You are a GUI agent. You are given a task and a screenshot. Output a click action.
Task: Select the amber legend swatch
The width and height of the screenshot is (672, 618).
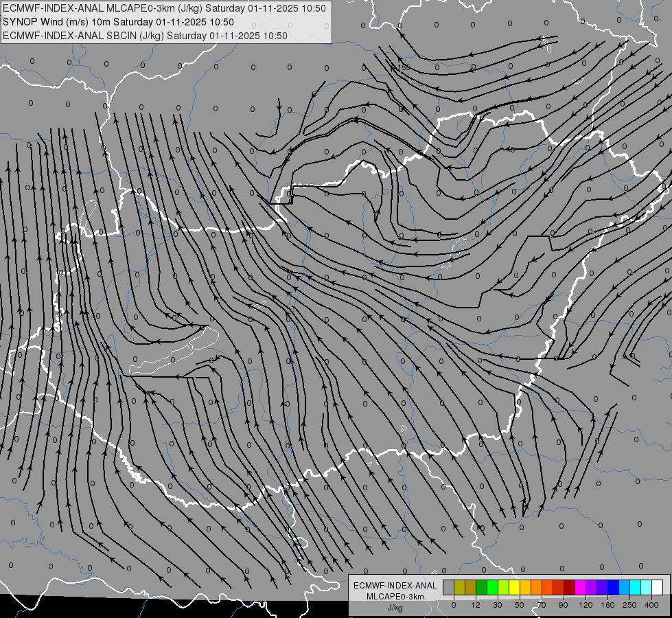[525, 587]
